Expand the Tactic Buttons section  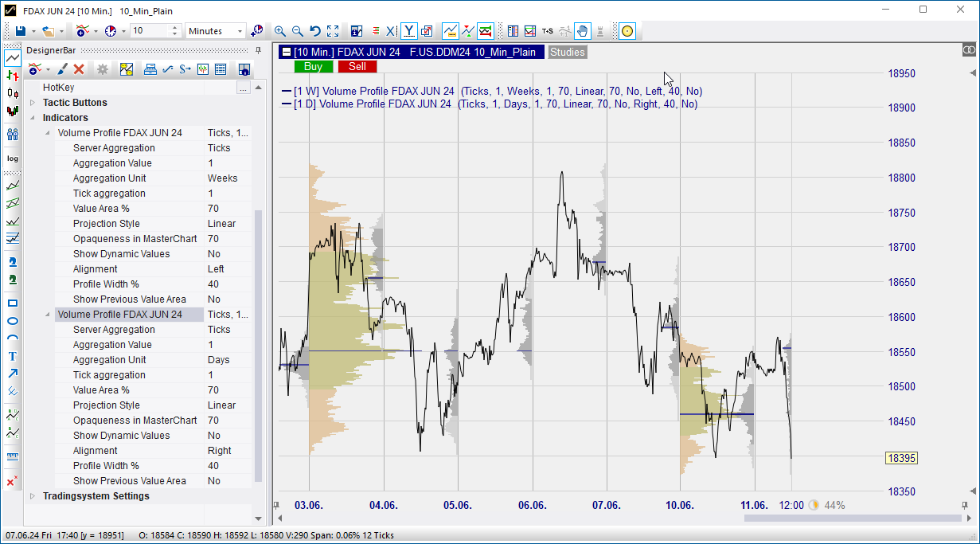pos(33,103)
